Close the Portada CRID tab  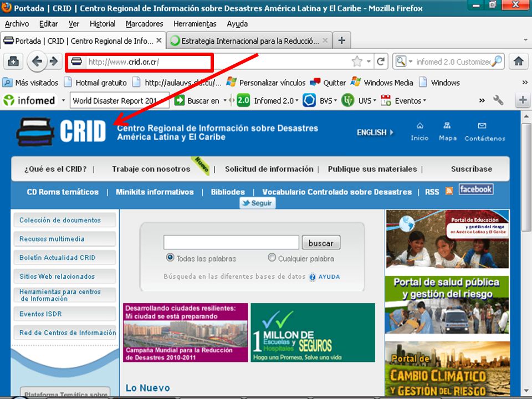[x=158, y=40]
